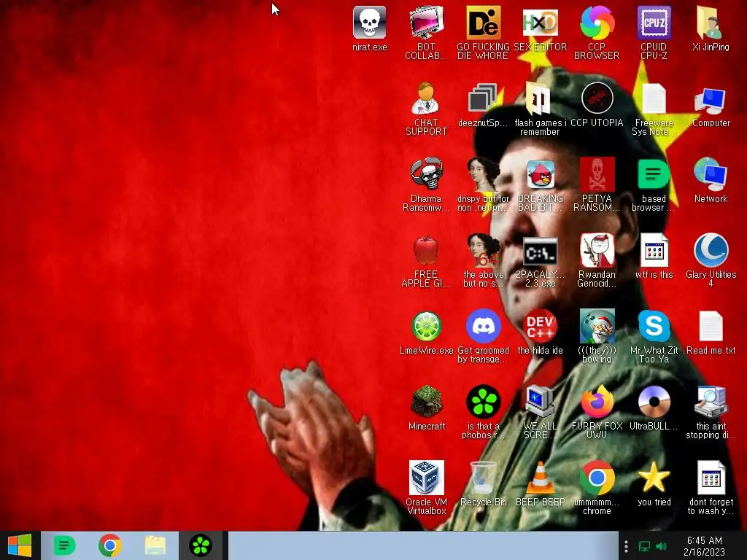The height and width of the screenshot is (560, 747).
Task: Open the Read me.txt file
Action: point(711,325)
